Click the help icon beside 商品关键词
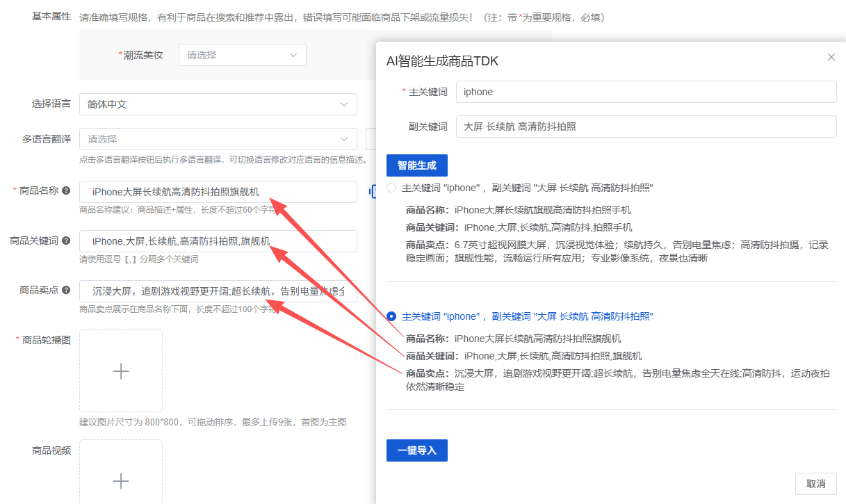846x504 pixels. pyautogui.click(x=66, y=241)
